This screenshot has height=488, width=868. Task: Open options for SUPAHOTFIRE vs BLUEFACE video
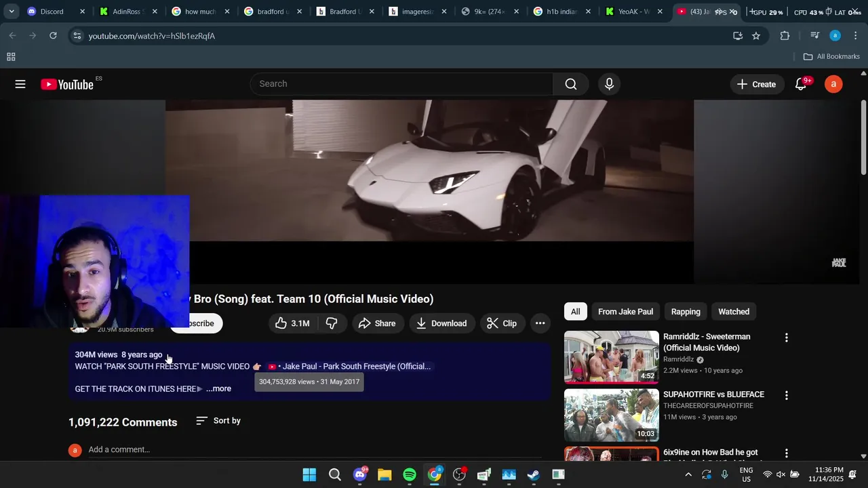787,395
